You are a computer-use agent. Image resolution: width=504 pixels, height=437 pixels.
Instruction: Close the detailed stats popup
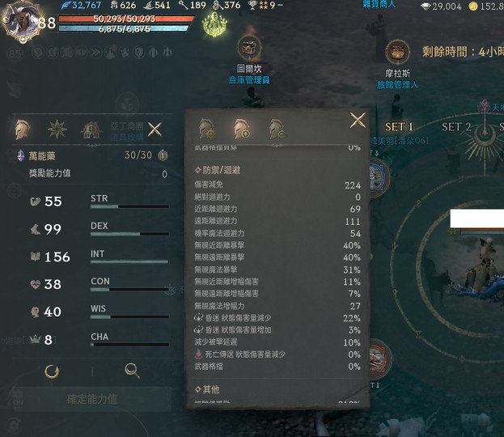(x=358, y=121)
